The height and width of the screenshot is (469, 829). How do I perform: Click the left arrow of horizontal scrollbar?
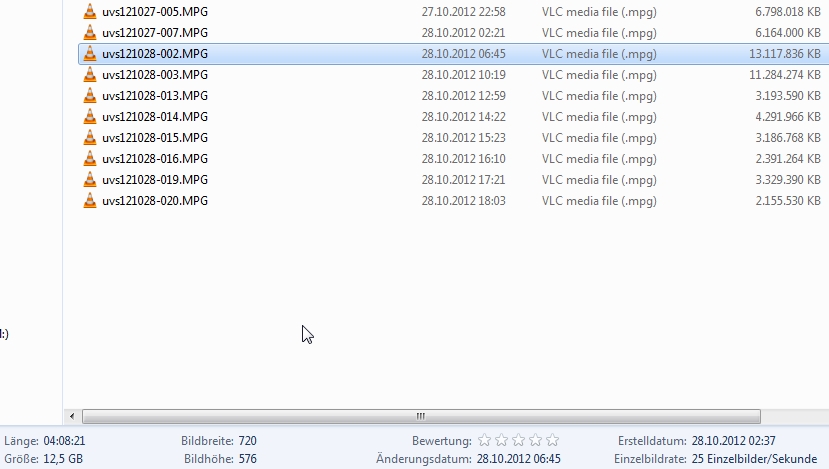(x=72, y=417)
